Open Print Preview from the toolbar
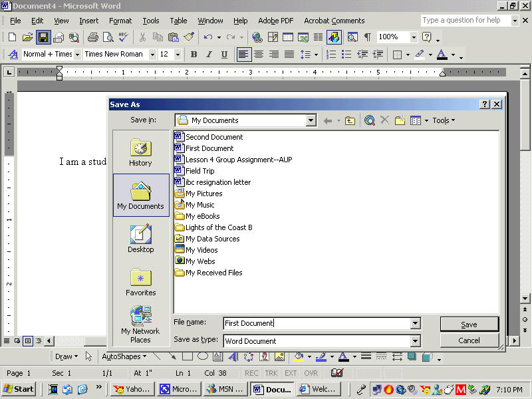532x399 pixels. click(x=108, y=37)
